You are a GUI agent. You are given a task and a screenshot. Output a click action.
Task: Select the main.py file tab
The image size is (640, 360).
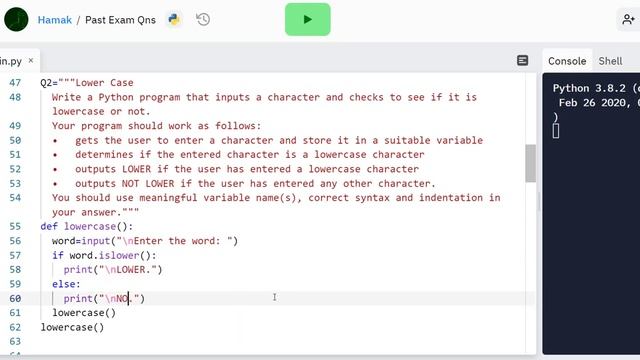coord(11,61)
